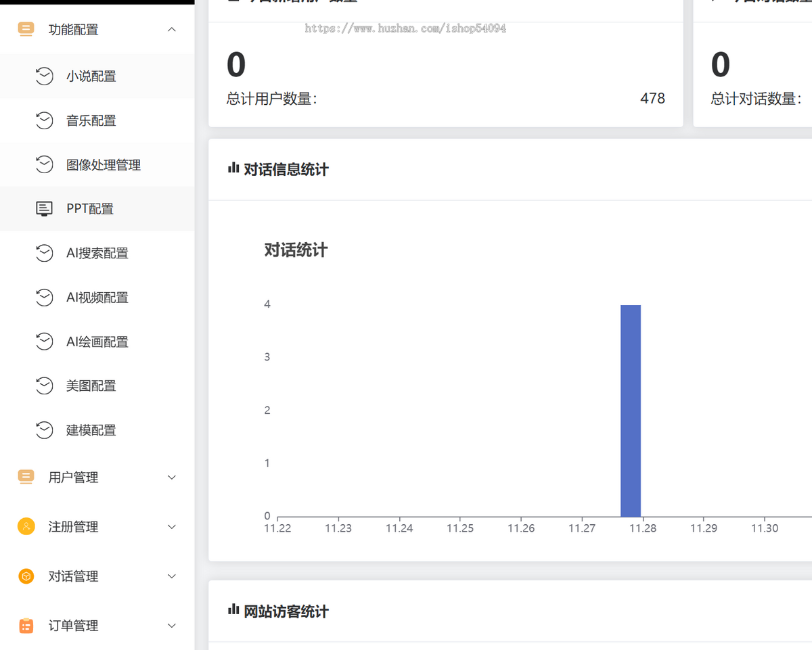The height and width of the screenshot is (650, 812).
Task: Click the clock icon beside 图像处理管理
Action: [x=44, y=164]
